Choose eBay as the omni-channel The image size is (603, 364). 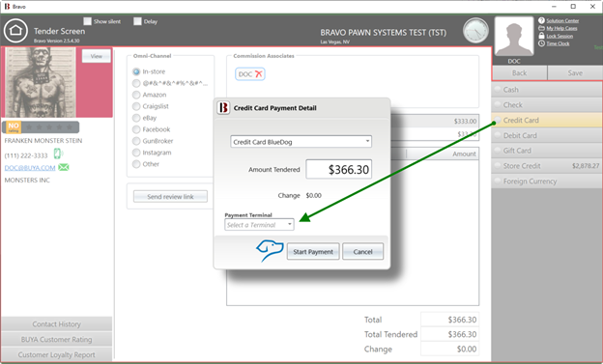click(x=136, y=118)
